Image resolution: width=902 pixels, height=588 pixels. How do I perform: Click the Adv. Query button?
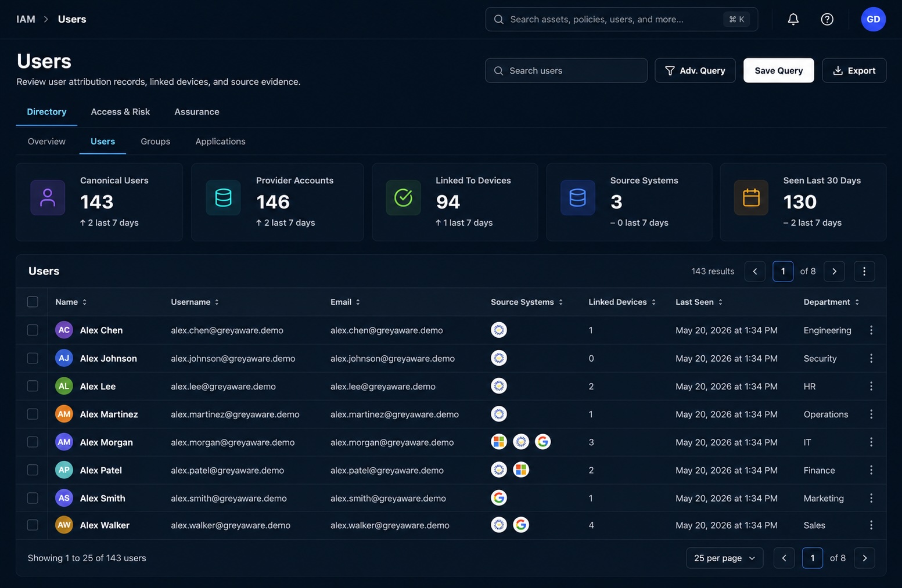(x=695, y=70)
